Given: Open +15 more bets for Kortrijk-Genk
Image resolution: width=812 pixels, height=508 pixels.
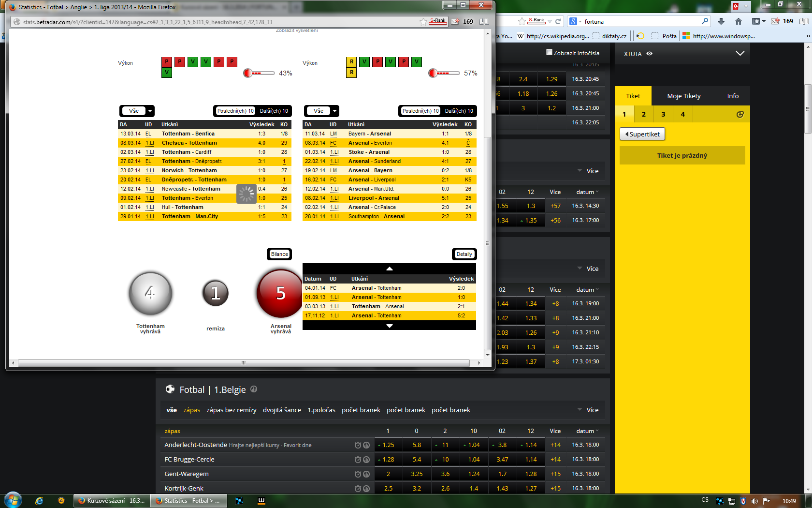Looking at the screenshot, I should point(555,488).
